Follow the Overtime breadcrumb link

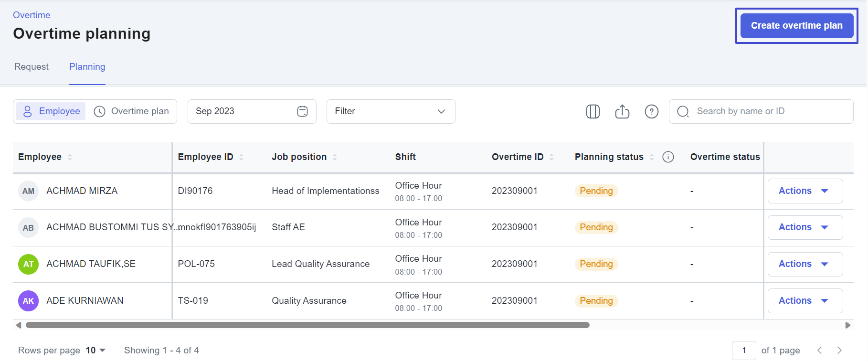32,15
